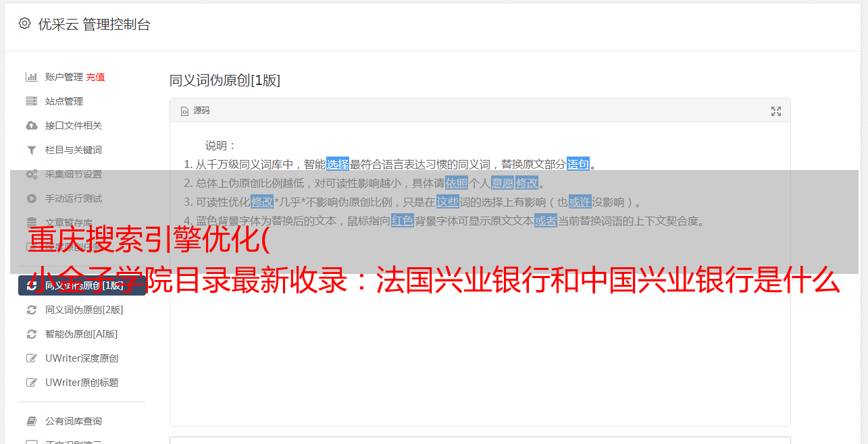Image resolution: width=868 pixels, height=444 pixels.
Task: Click the 源码 source code toolbar button
Action: tap(195, 111)
